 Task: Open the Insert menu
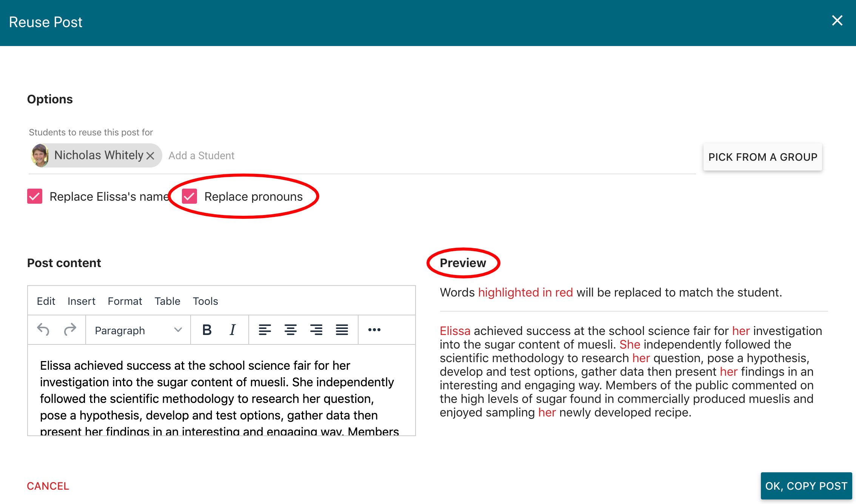(81, 301)
